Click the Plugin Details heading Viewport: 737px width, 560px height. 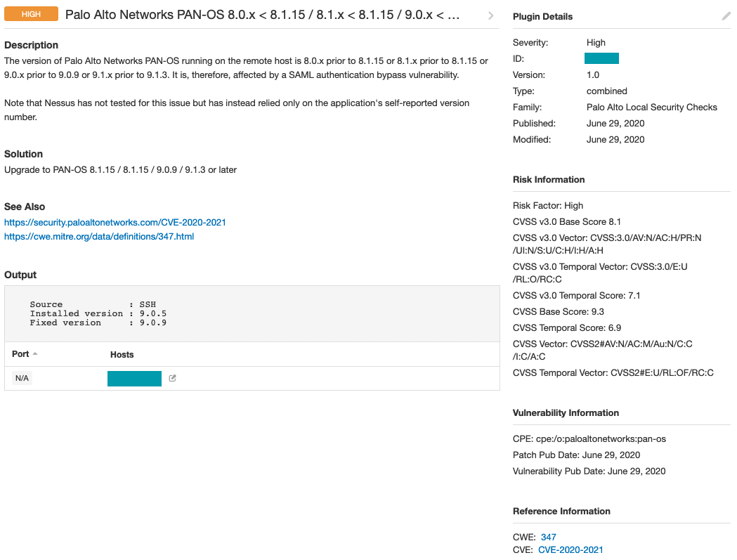pos(543,16)
